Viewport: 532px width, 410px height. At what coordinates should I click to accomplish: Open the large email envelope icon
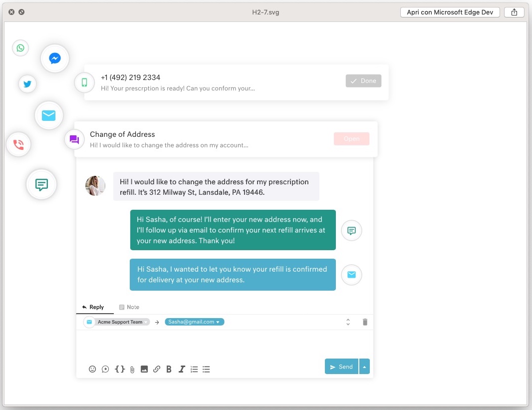point(49,115)
